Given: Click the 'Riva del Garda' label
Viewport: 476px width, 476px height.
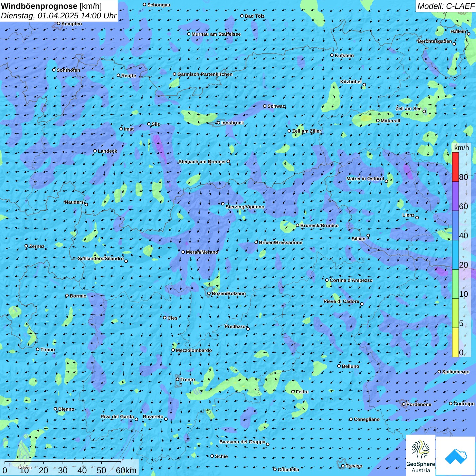Looking at the screenshot, I should click(117, 417).
